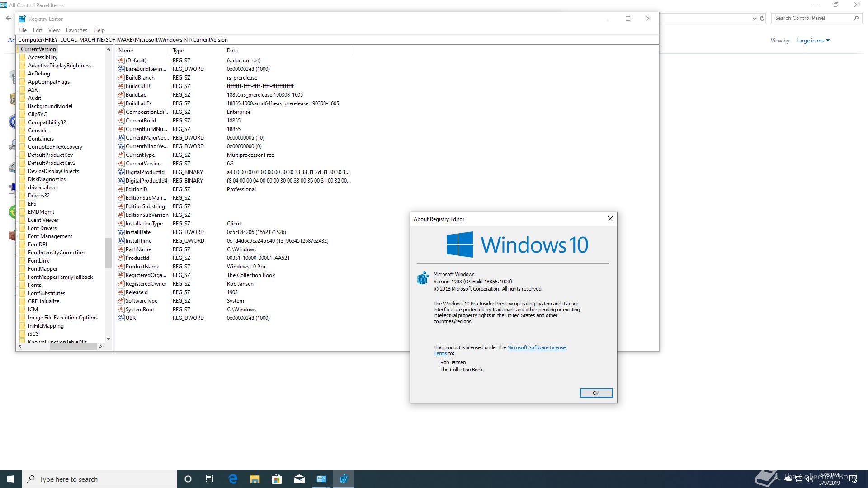Select the BuildGUID value icon
Viewport: 868px width, 488px height.
point(121,86)
